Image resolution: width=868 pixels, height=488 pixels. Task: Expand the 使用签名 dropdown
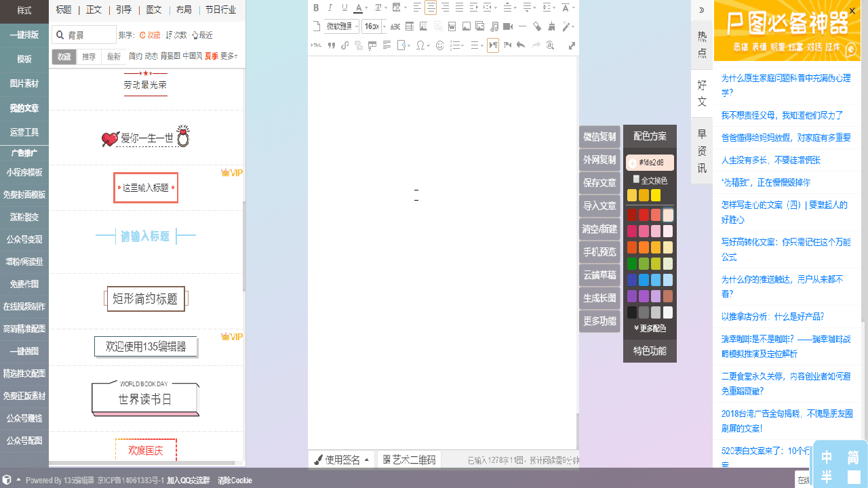pyautogui.click(x=342, y=460)
